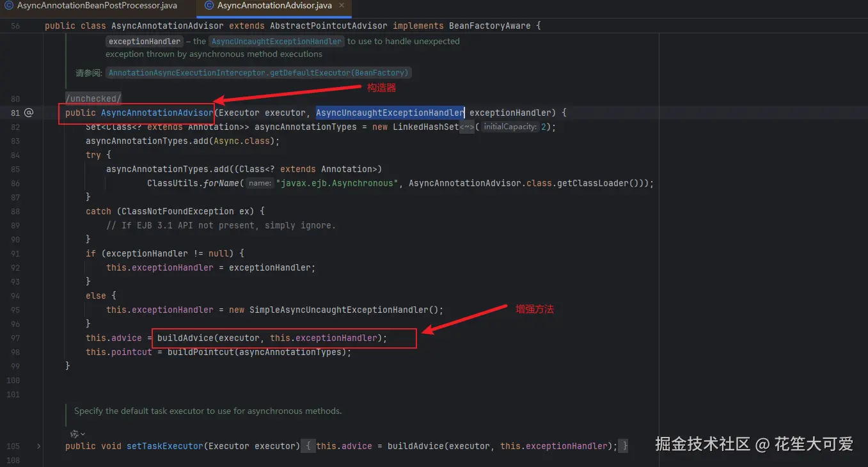Click the AsyncAnnotationAdvisor constructor name on line 81
This screenshot has width=868, height=467.
click(x=157, y=113)
